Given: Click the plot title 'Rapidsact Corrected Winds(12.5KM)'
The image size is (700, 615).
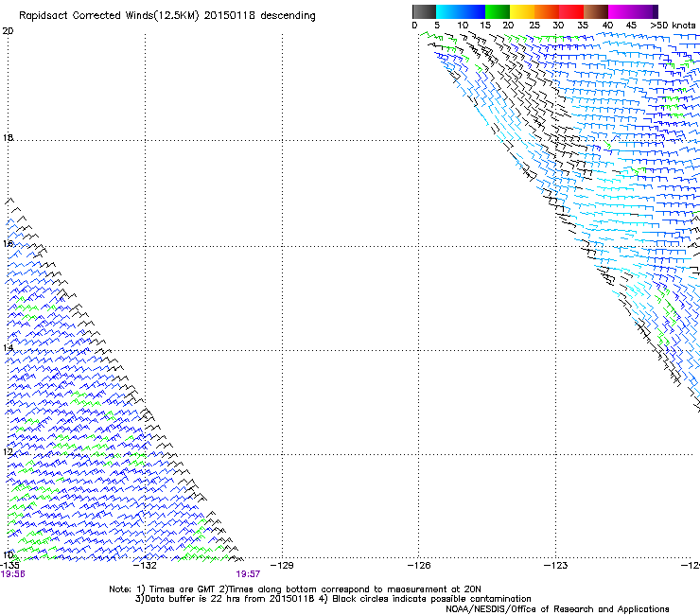Looking at the screenshot, I should (109, 16).
